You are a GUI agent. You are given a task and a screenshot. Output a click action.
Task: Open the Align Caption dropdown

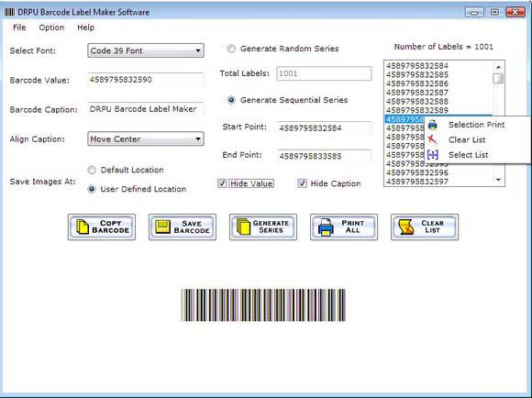coord(146,138)
